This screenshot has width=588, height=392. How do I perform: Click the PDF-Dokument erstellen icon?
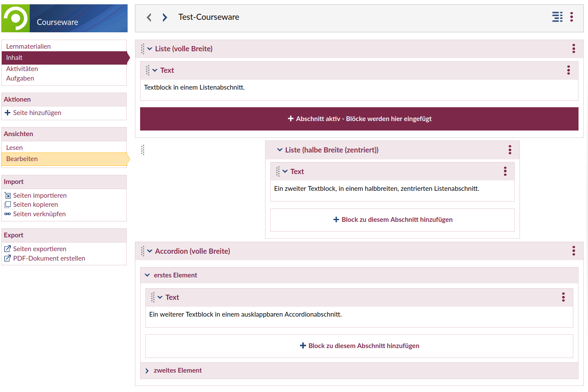tap(7, 258)
